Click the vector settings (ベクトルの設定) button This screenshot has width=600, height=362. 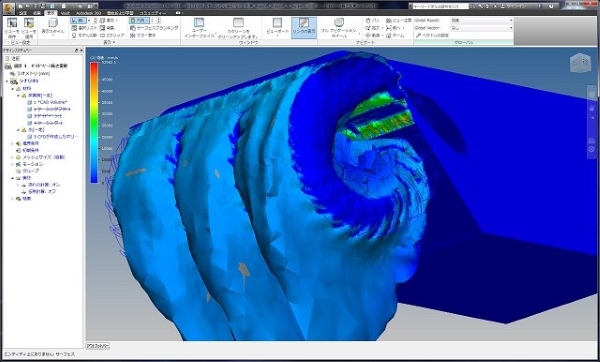pyautogui.click(x=432, y=35)
